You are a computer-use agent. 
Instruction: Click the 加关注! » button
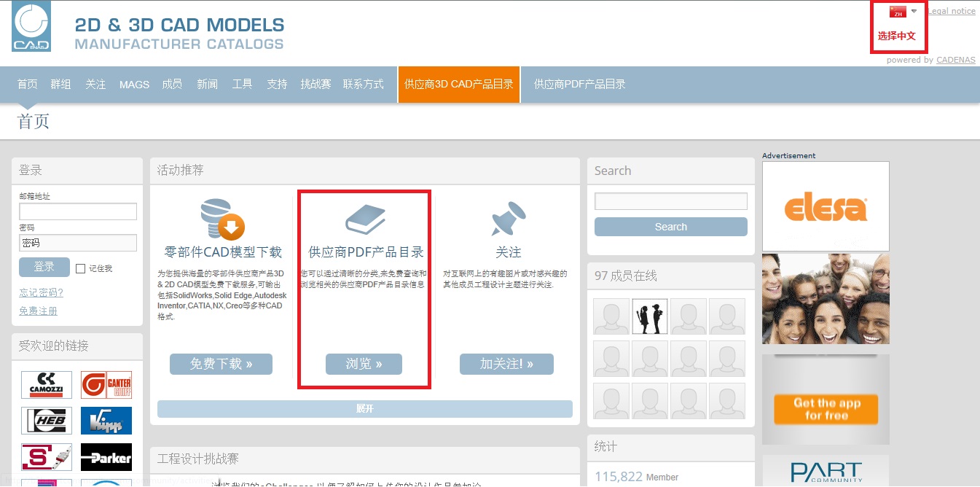(506, 364)
